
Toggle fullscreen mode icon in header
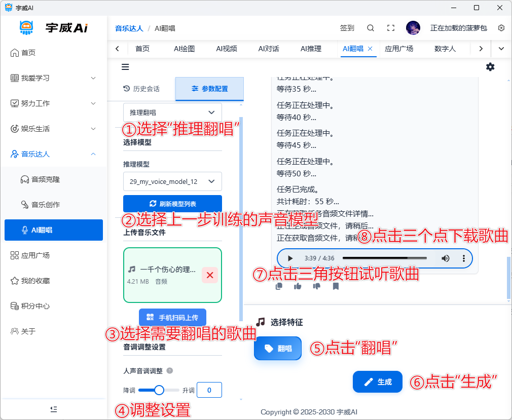pos(391,28)
